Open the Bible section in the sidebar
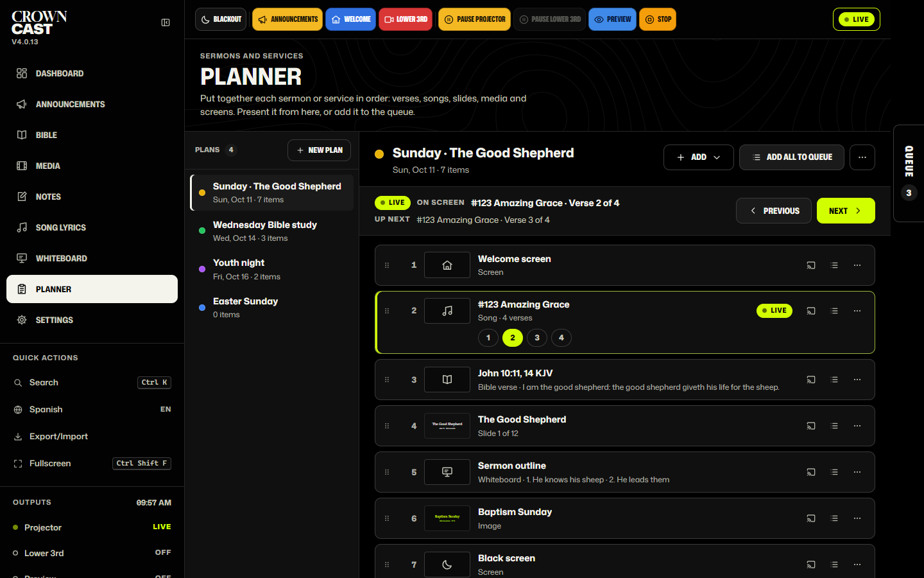924x578 pixels. (x=92, y=135)
